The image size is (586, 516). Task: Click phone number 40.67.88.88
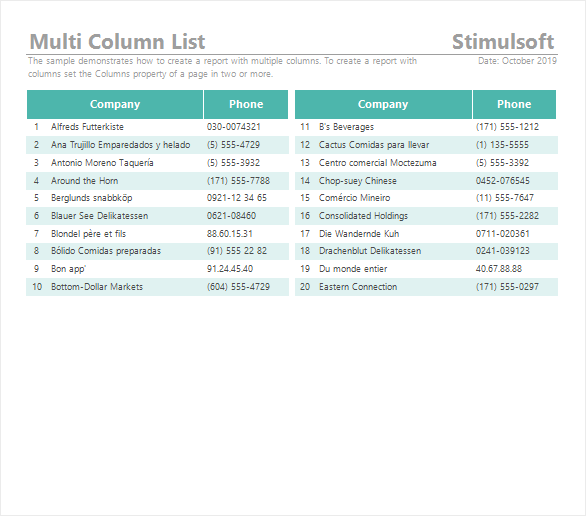pos(499,269)
